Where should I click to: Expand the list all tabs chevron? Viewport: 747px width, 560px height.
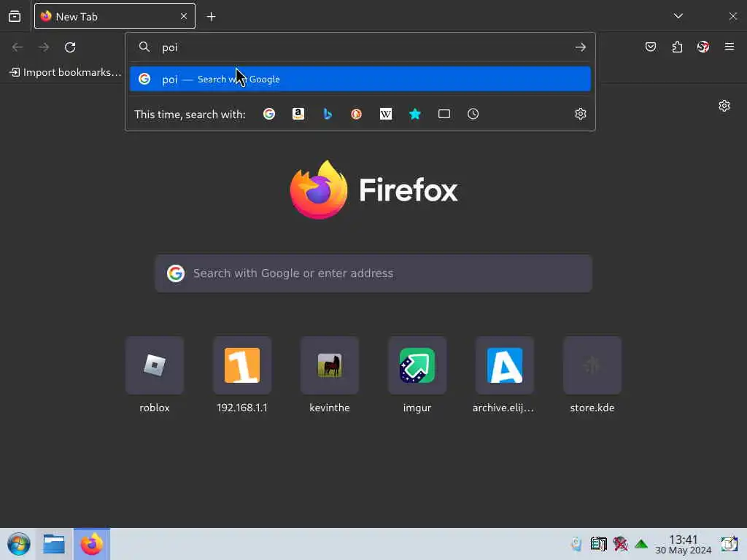pos(678,16)
